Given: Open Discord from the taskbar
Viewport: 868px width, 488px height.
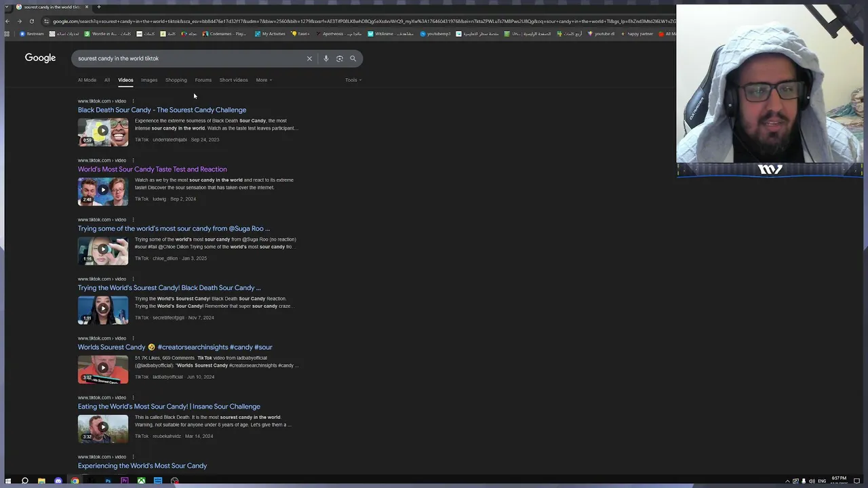Looking at the screenshot, I should (58, 481).
